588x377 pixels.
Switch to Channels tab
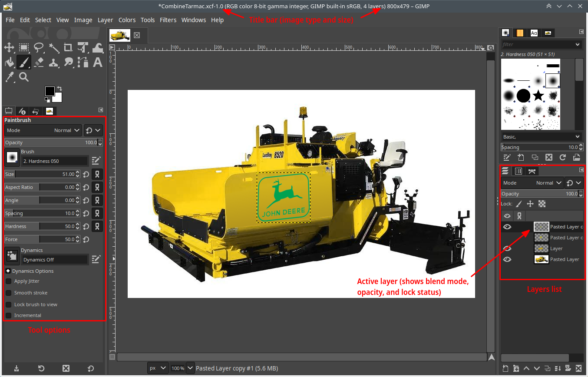[518, 171]
